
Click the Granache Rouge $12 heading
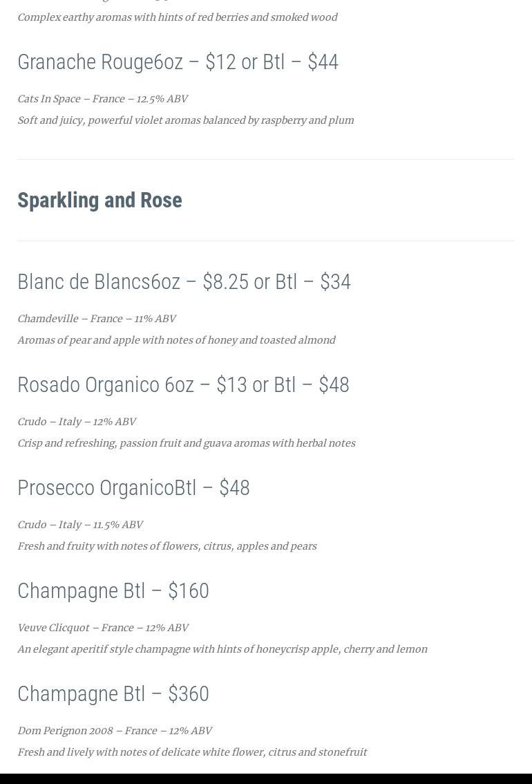click(x=178, y=62)
